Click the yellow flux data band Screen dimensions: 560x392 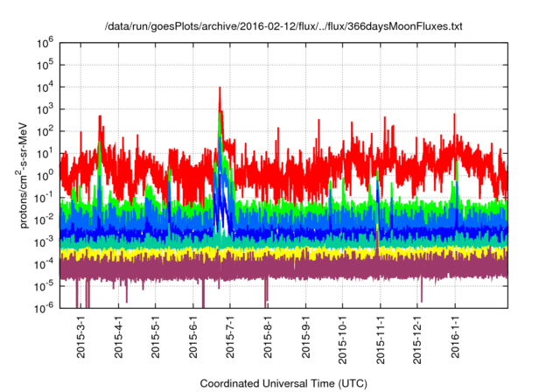pyautogui.click(x=289, y=254)
